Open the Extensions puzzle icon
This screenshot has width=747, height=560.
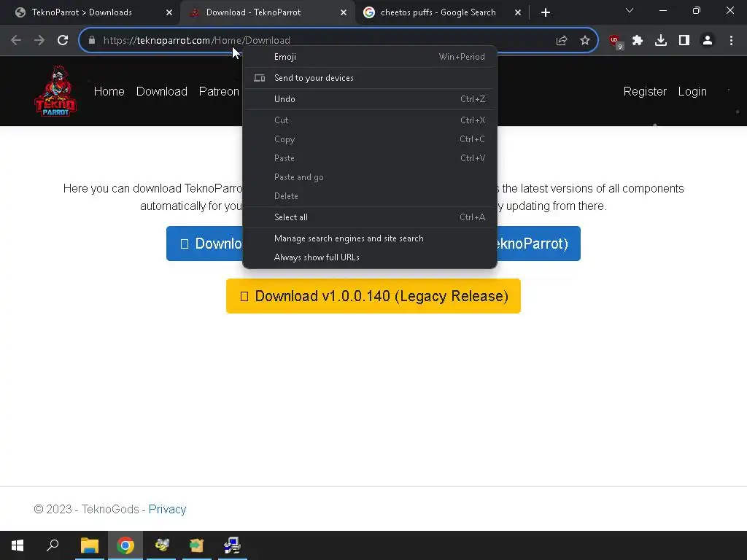pos(638,41)
